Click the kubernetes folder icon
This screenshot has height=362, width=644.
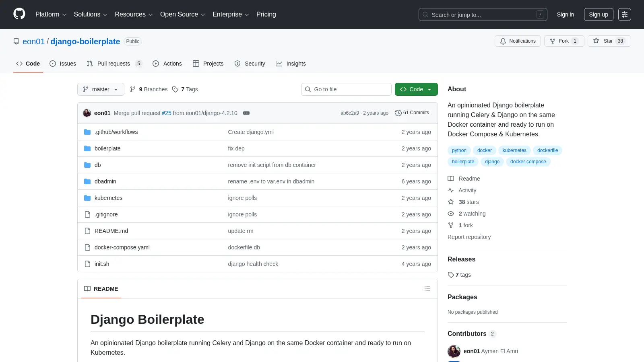pos(87,198)
